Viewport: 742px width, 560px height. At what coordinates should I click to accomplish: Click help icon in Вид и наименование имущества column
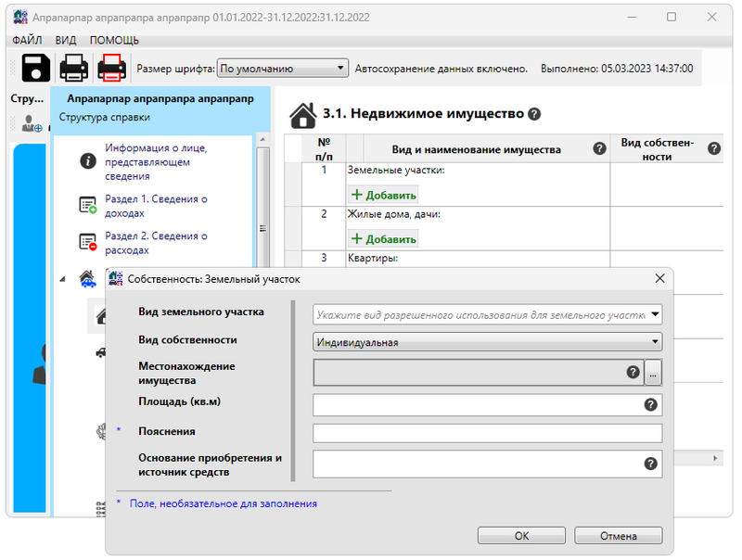pyautogui.click(x=599, y=148)
